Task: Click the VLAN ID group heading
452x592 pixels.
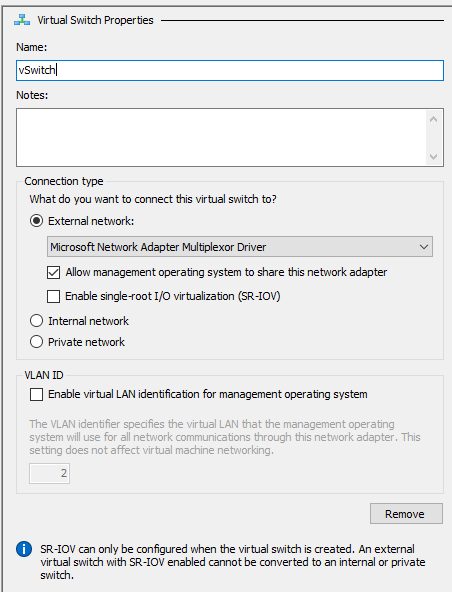Action: pyautogui.click(x=44, y=375)
